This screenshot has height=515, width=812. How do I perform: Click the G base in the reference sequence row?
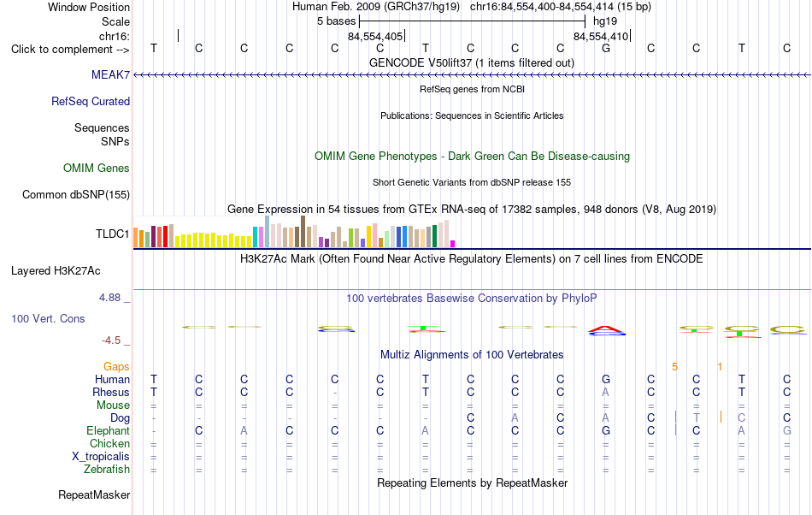coord(605,49)
